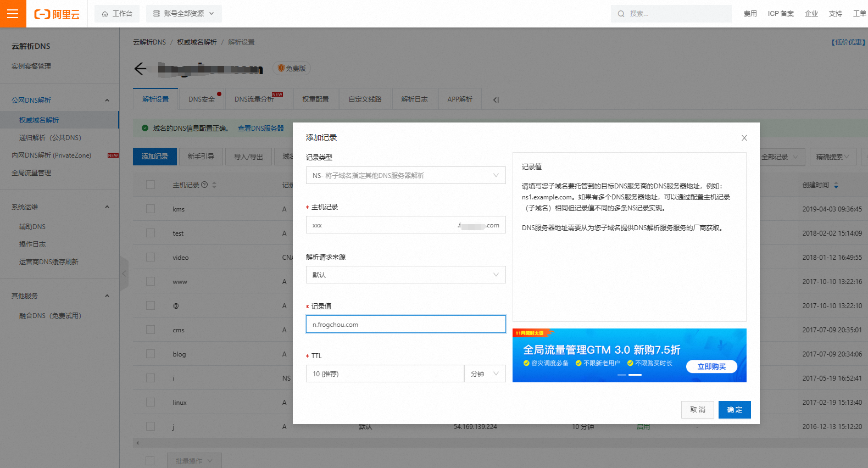This screenshot has width=868, height=468.
Task: Open the record type dropdown
Action: tap(405, 176)
